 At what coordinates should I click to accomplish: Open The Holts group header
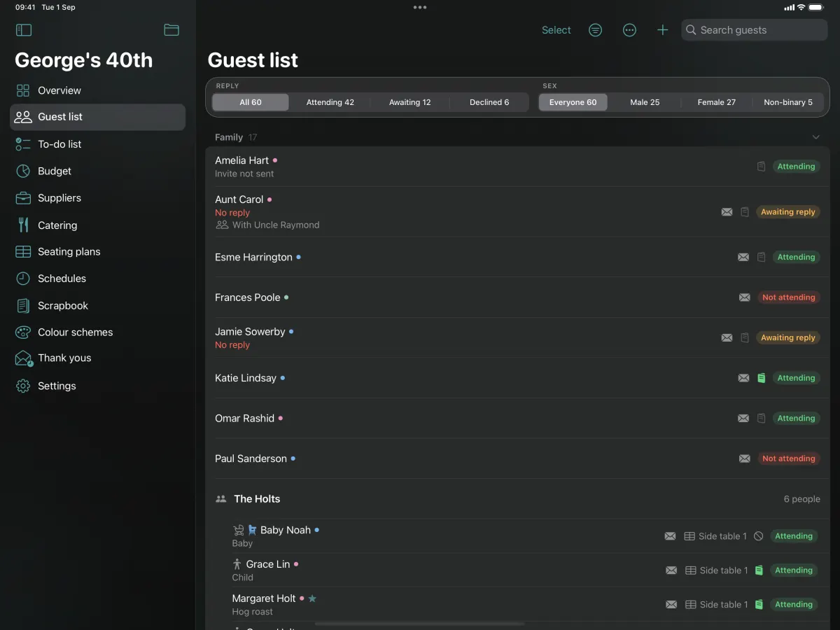pyautogui.click(x=517, y=499)
